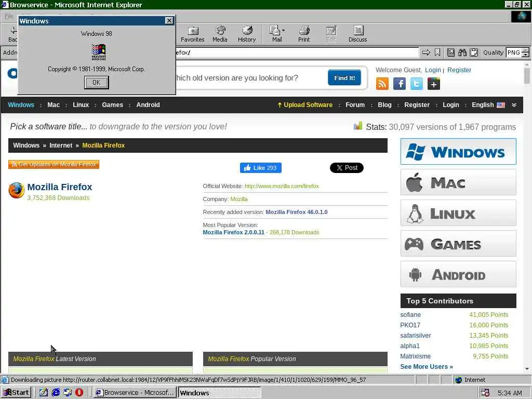
Task: Step the Quality selector down
Action: [x=526, y=55]
